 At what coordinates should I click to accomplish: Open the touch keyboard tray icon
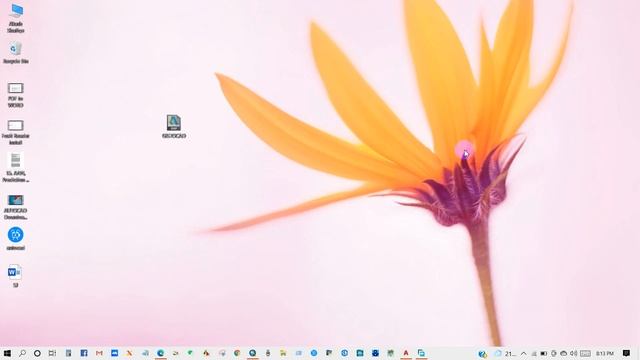click(x=585, y=353)
